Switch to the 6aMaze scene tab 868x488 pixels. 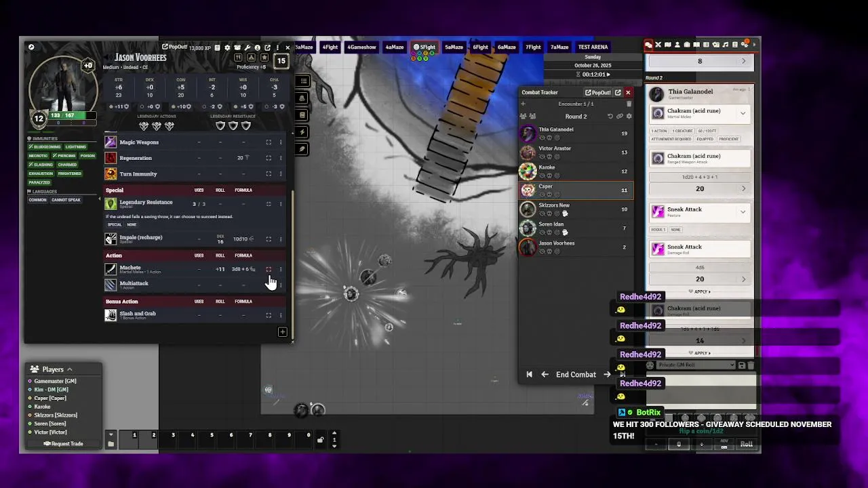pos(507,47)
